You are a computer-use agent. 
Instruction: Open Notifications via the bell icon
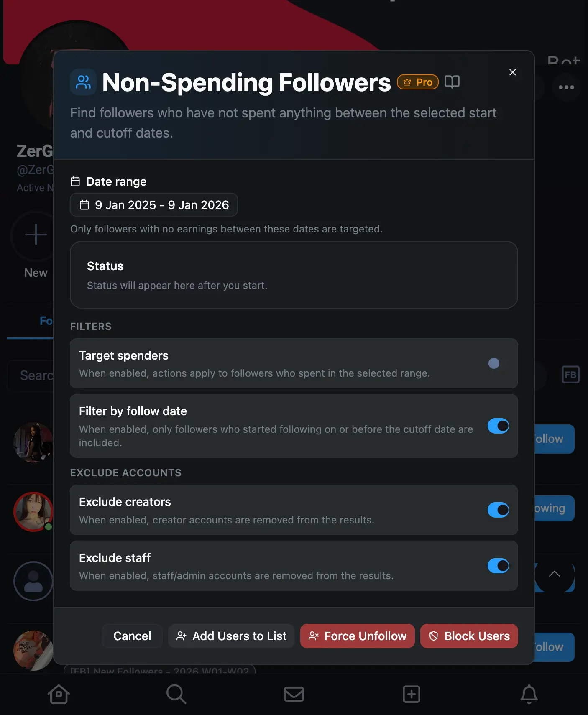(x=529, y=694)
